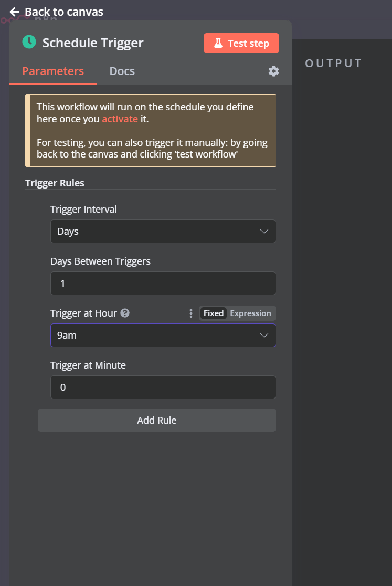392x586 pixels.
Task: Expand the Trigger at Hour 9am dropdown
Action: (157, 336)
